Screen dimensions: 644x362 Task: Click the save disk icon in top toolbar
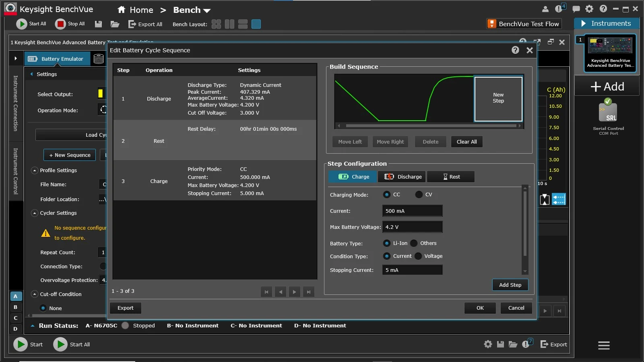98,24
